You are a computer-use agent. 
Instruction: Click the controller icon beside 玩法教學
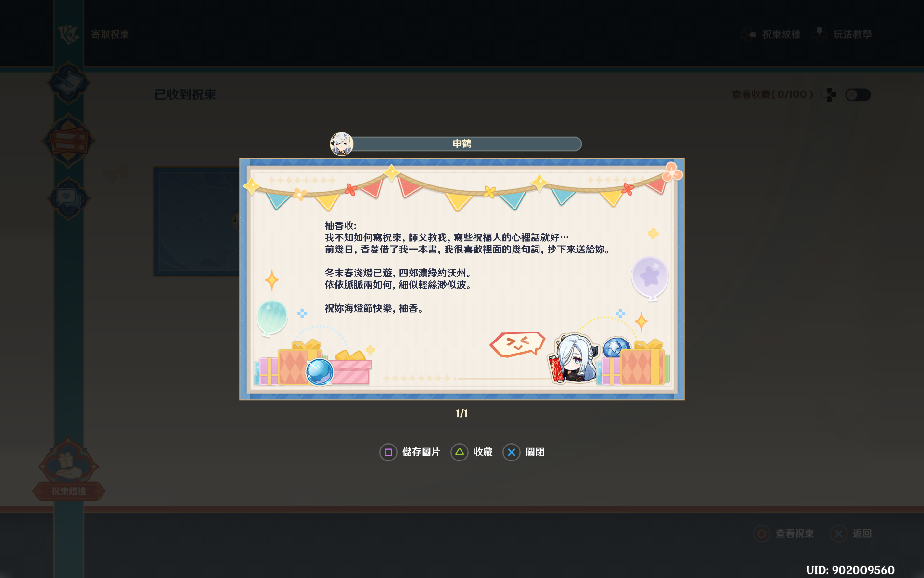tap(819, 35)
